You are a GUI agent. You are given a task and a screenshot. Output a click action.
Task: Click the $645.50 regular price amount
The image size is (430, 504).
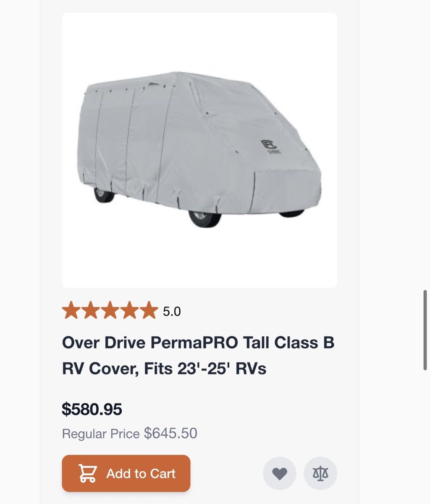[x=170, y=433]
